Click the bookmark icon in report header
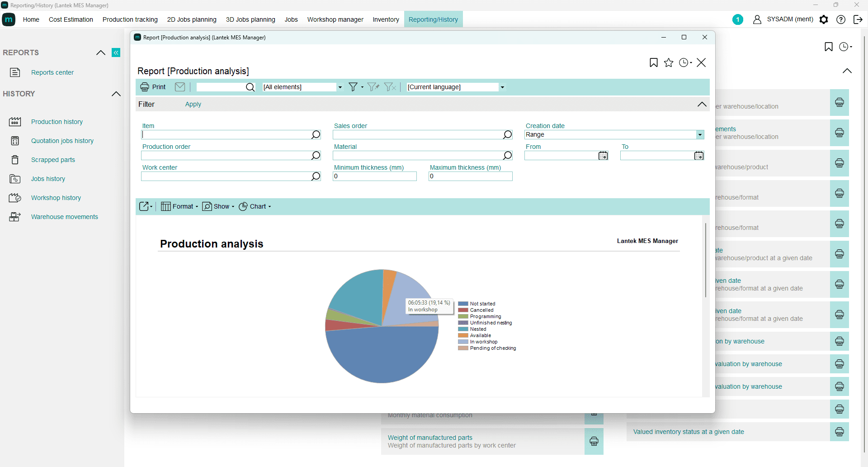This screenshot has width=868, height=467. point(653,63)
